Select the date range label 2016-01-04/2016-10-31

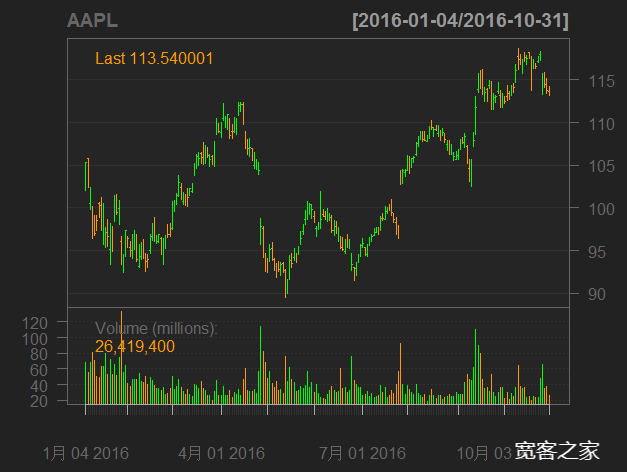click(460, 21)
